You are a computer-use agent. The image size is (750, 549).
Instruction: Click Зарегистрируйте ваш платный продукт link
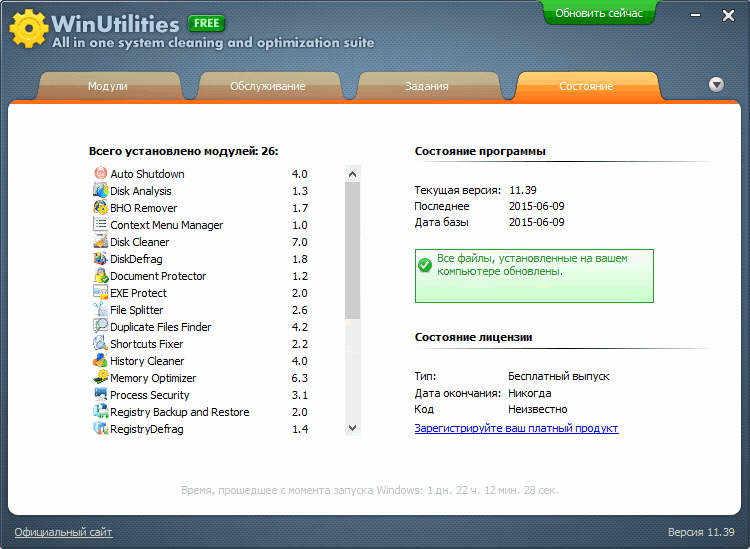tap(517, 428)
